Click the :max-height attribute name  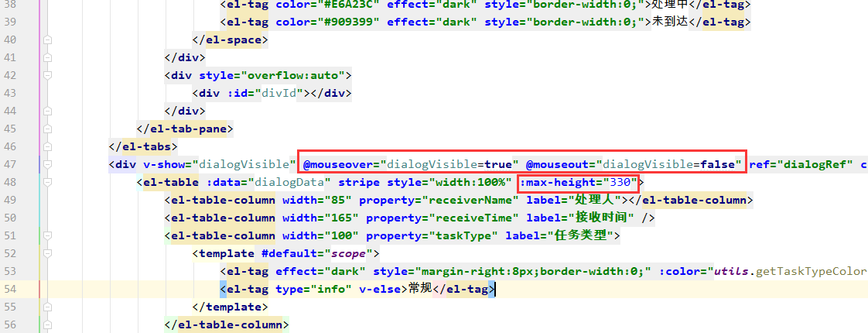[558, 182]
